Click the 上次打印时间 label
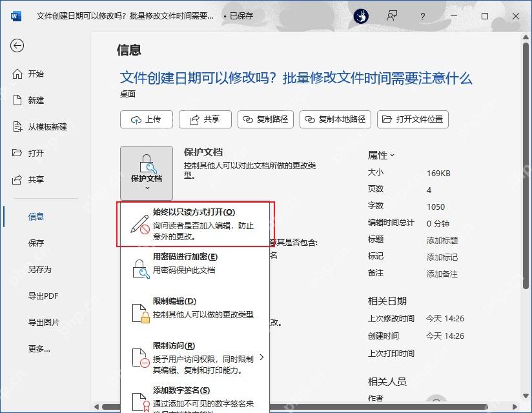Screen dimensions: 532x413 click(391, 354)
